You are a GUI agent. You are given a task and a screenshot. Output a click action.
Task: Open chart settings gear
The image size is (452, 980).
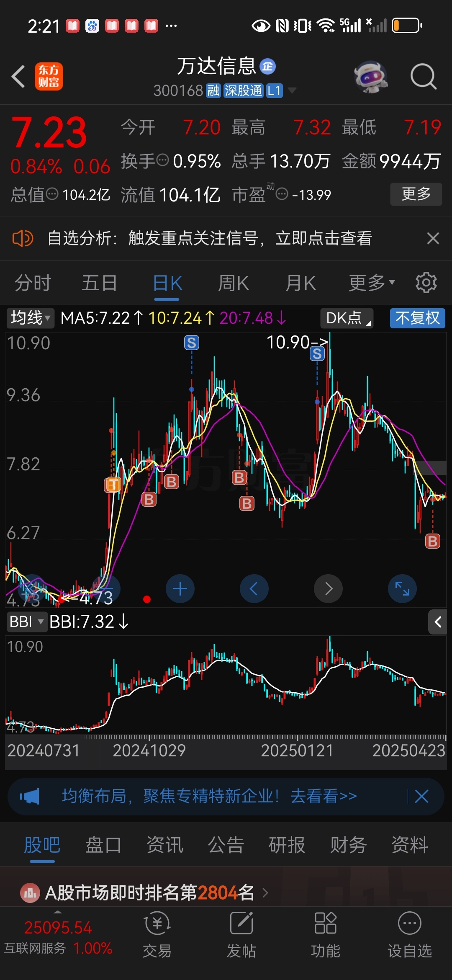click(426, 283)
